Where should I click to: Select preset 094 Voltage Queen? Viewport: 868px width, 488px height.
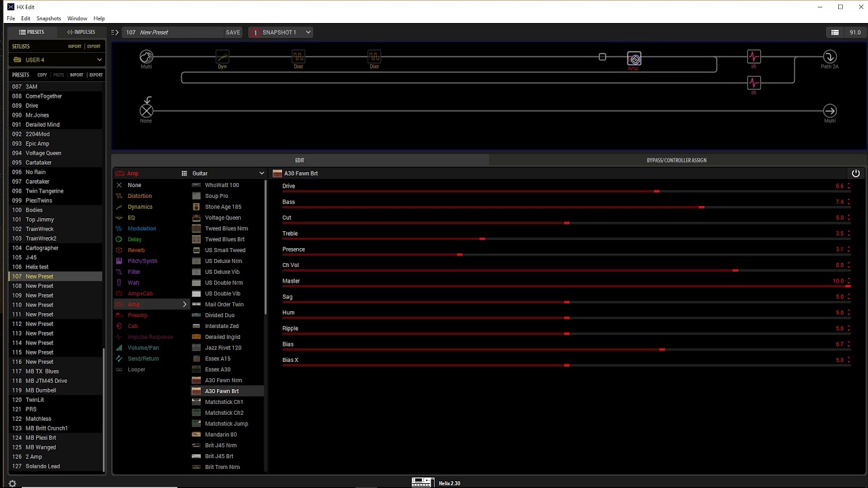pos(56,153)
